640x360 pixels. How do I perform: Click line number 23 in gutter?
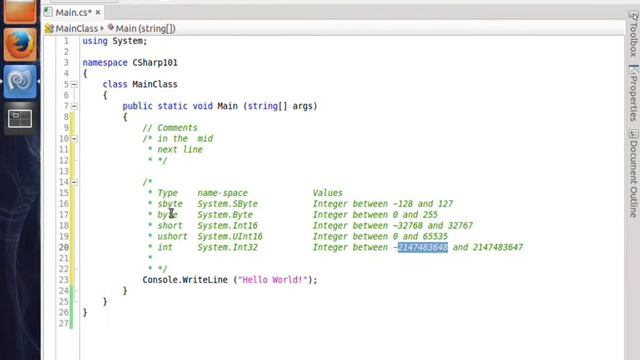click(64, 280)
